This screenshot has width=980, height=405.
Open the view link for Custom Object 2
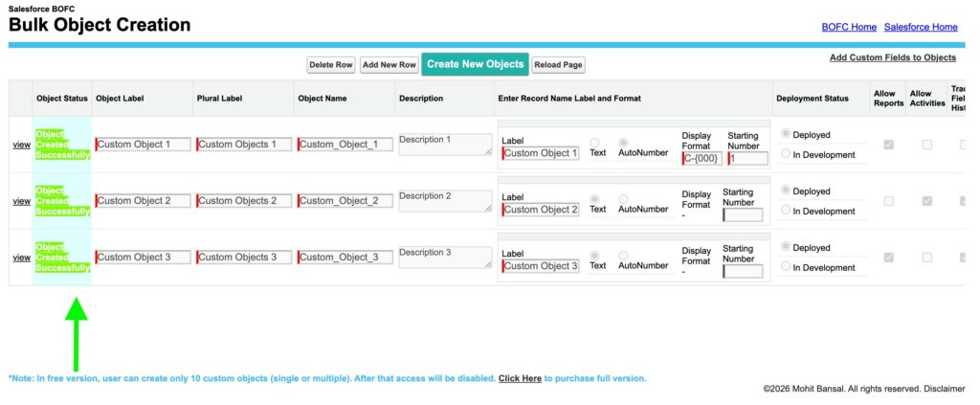click(22, 201)
